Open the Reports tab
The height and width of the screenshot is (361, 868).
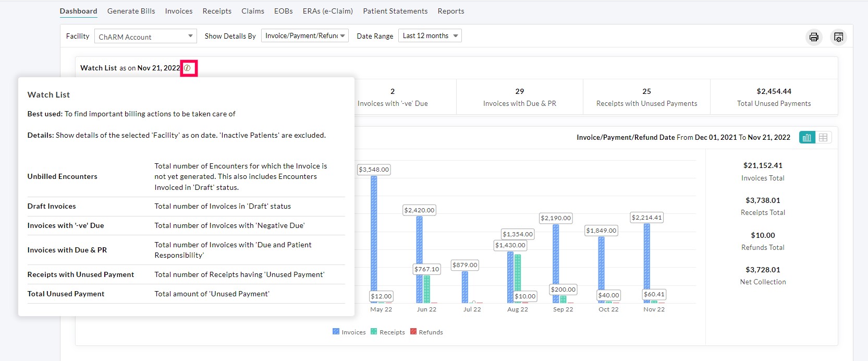click(x=450, y=11)
